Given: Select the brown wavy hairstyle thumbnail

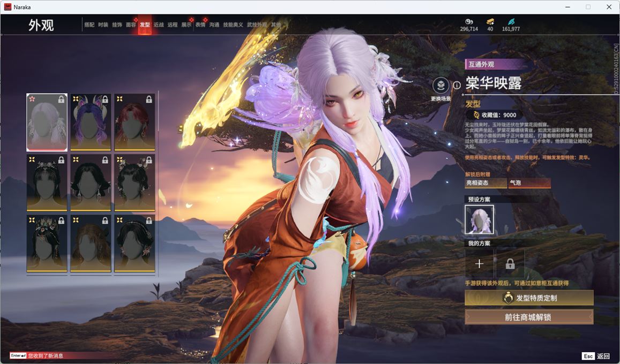Looking at the screenshot, I should click(91, 244).
